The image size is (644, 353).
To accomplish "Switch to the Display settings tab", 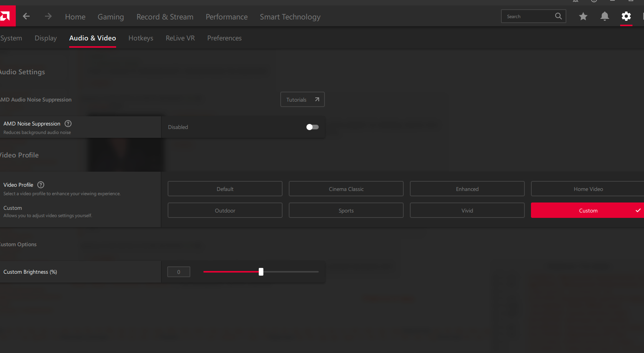I will click(46, 38).
